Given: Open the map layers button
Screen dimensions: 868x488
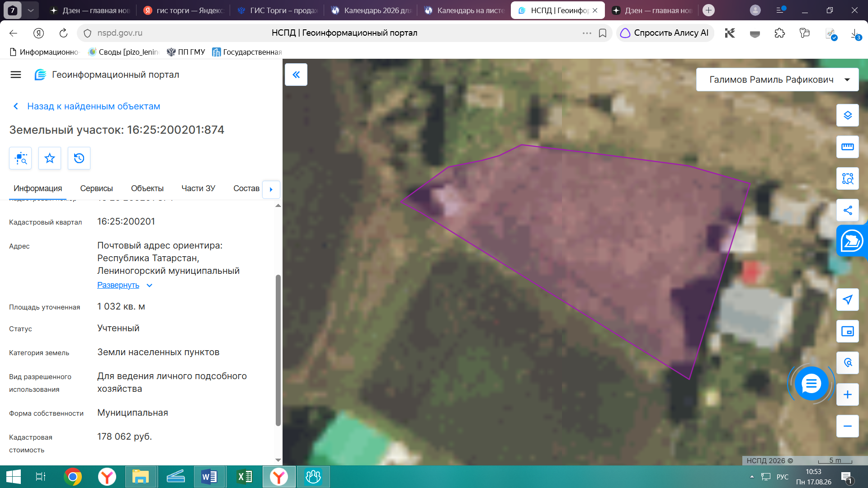Looking at the screenshot, I should click(848, 115).
